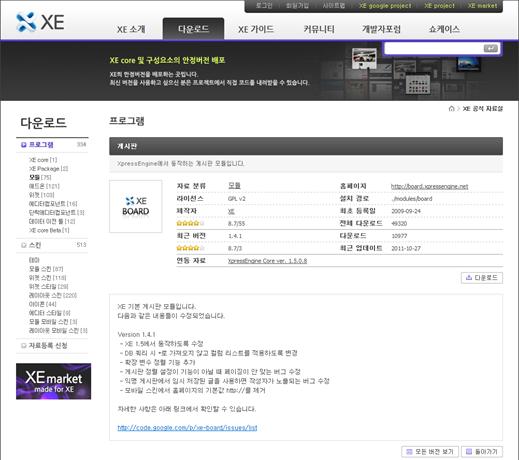
Task: Click the XE BOARD module thumbnail
Action: click(x=136, y=206)
